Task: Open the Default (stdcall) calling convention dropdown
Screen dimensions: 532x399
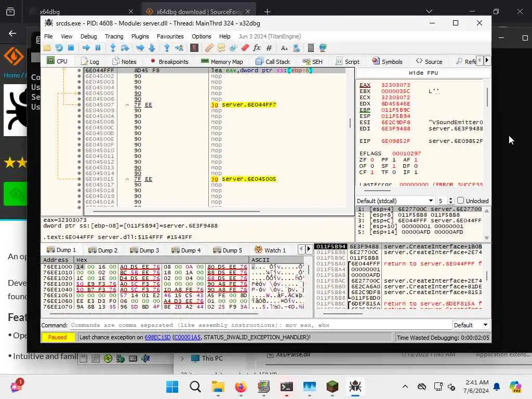Action: pyautogui.click(x=395, y=201)
